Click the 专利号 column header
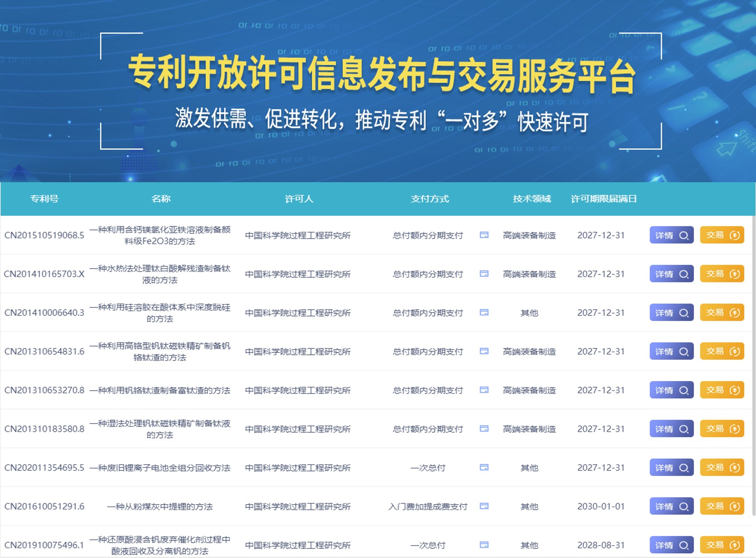 44,199
